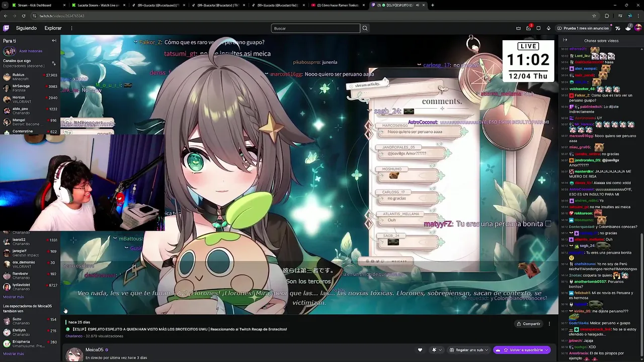Open browser extensions puzzle icon
Screen dimensions: 644x362
(x=607, y=16)
